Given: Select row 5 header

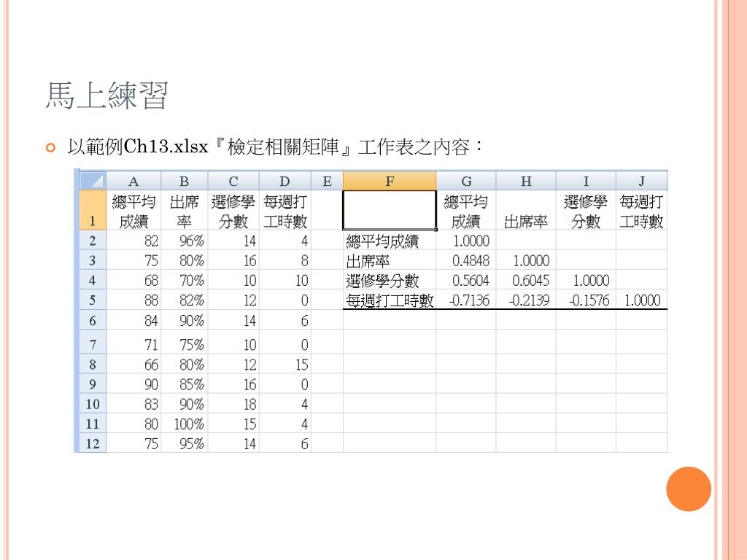Looking at the screenshot, I should point(93,300).
